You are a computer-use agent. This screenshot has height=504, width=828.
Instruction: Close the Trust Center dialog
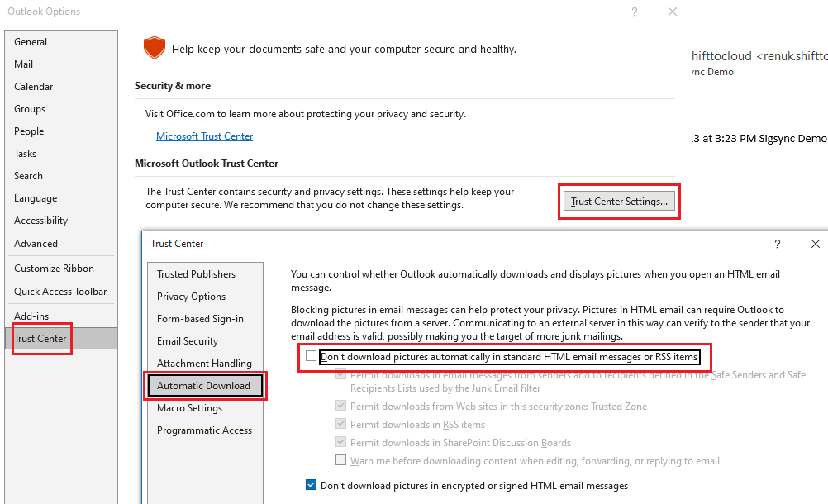[x=815, y=244]
